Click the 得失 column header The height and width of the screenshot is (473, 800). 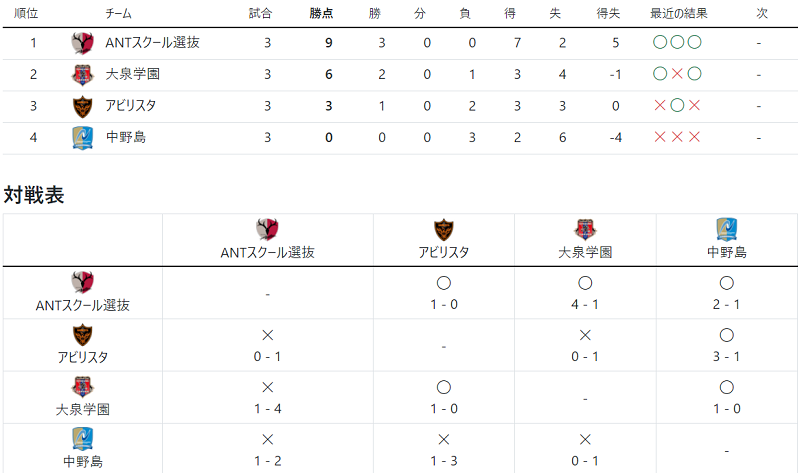(x=608, y=14)
